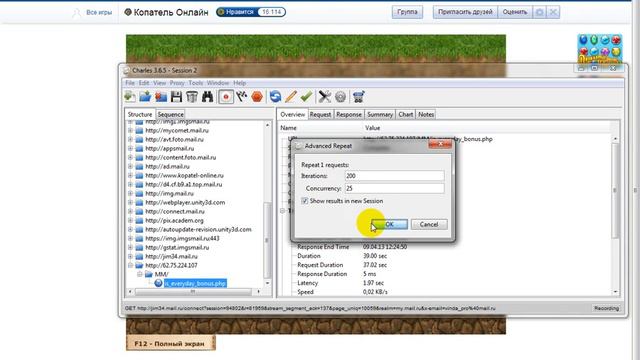Toggle Show results in new Session checkbox
Viewport: 640px width, 360px height.
point(304,201)
